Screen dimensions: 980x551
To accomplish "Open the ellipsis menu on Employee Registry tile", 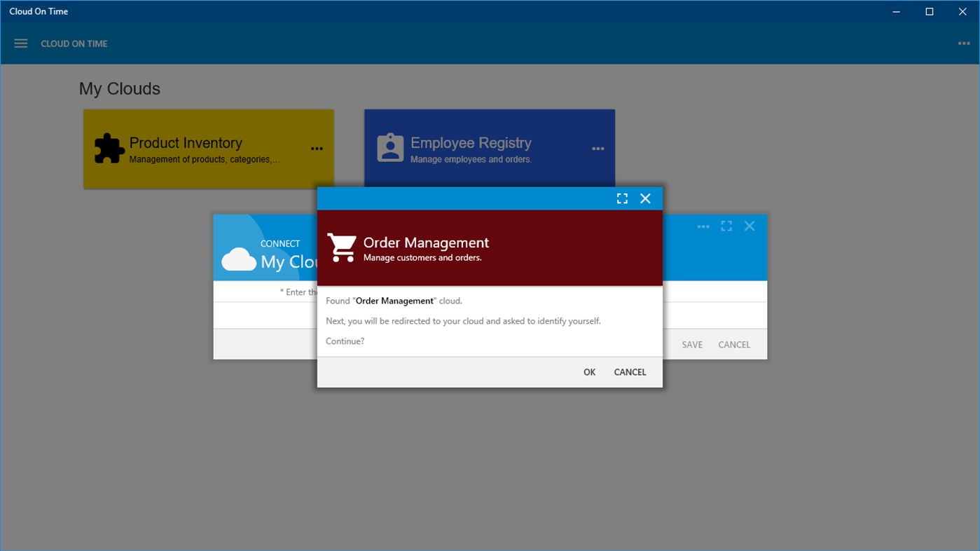I will pyautogui.click(x=598, y=148).
